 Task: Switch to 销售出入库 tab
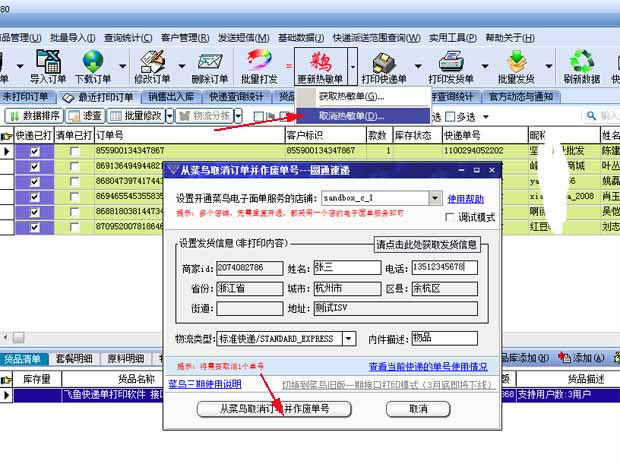click(171, 97)
